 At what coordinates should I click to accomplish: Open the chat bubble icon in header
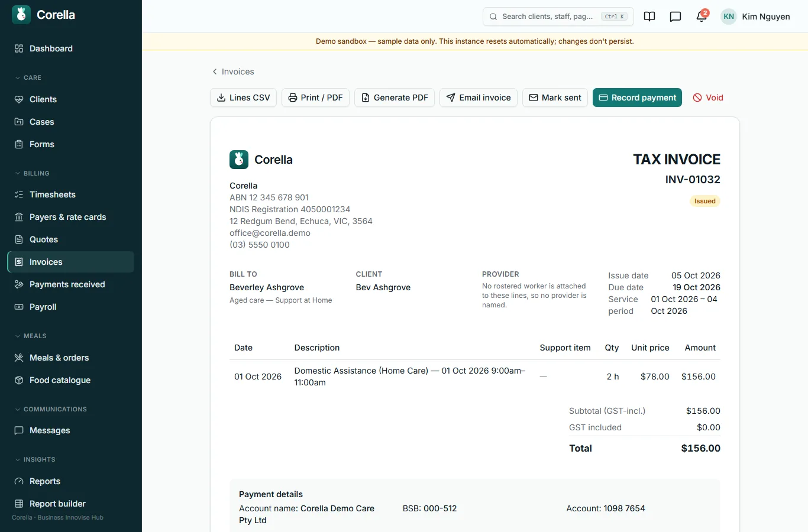coord(676,17)
